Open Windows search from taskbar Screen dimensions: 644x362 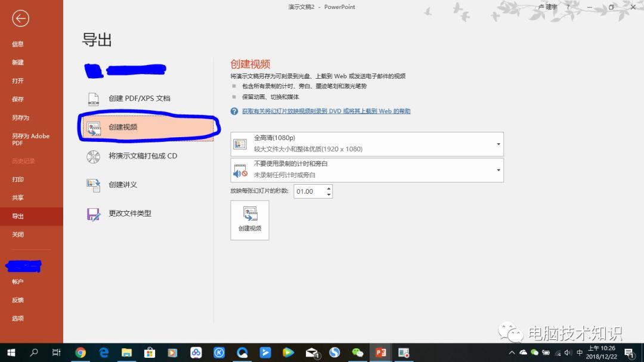point(33,352)
